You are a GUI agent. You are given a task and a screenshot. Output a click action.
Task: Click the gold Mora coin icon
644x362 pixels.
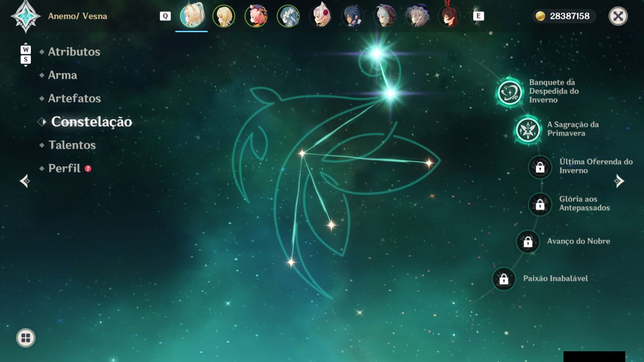(x=541, y=16)
